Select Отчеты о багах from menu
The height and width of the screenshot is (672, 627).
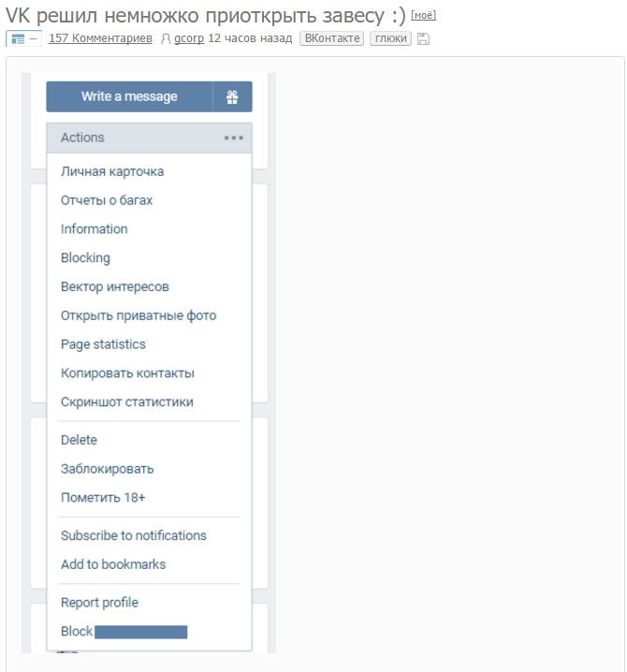107,200
